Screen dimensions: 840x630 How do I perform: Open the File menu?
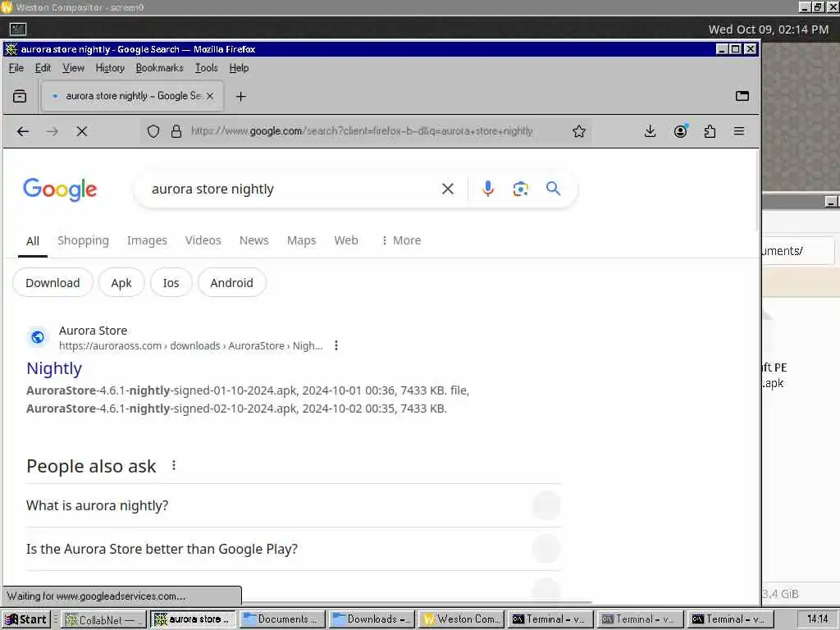click(16, 68)
